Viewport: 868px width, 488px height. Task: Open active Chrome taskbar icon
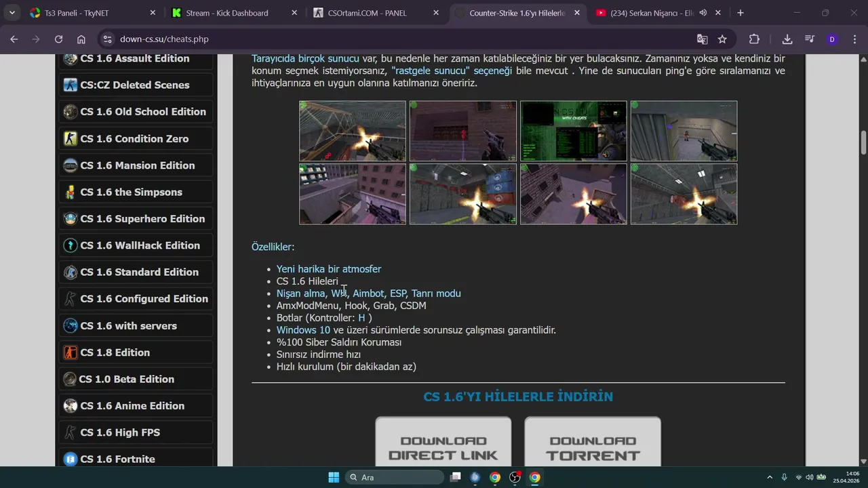tap(535, 477)
